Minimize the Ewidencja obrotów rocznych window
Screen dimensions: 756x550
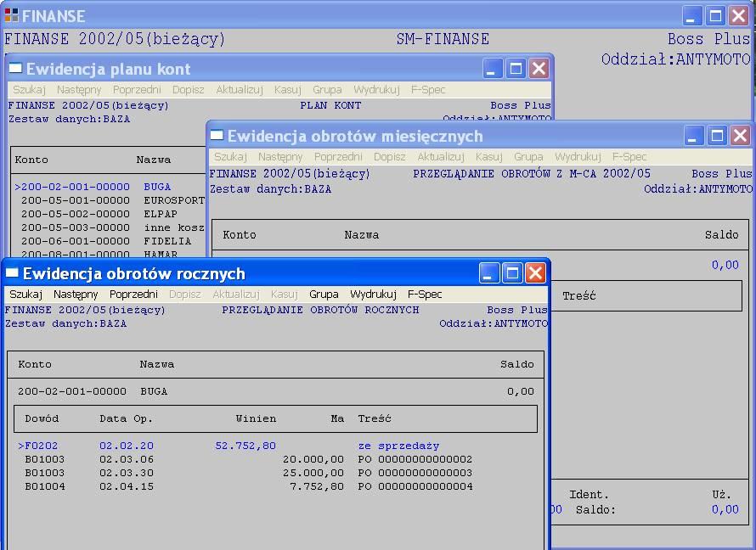coord(489,273)
